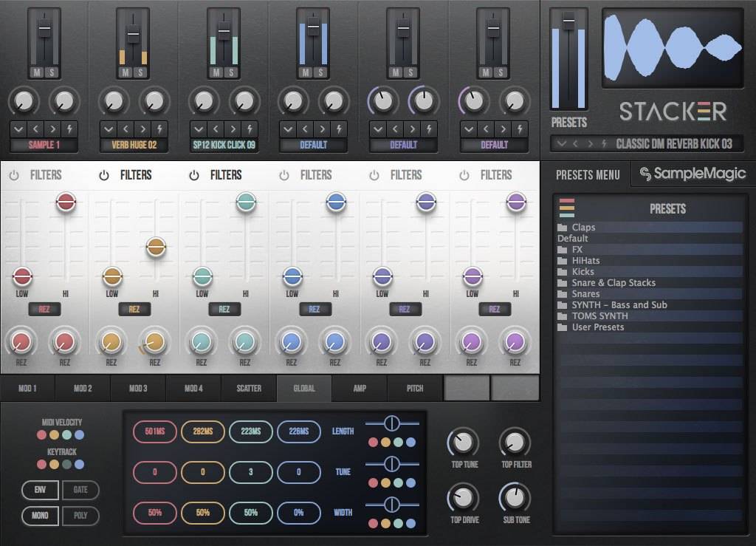The height and width of the screenshot is (546, 756).
Task: Open dropdown arrow above SAMPLE 1 name
Action: (19, 128)
